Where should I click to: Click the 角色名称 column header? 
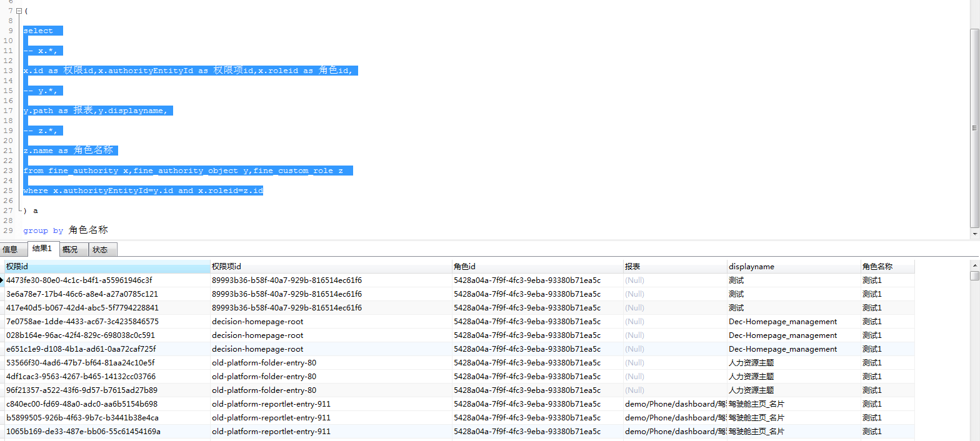[887, 267]
